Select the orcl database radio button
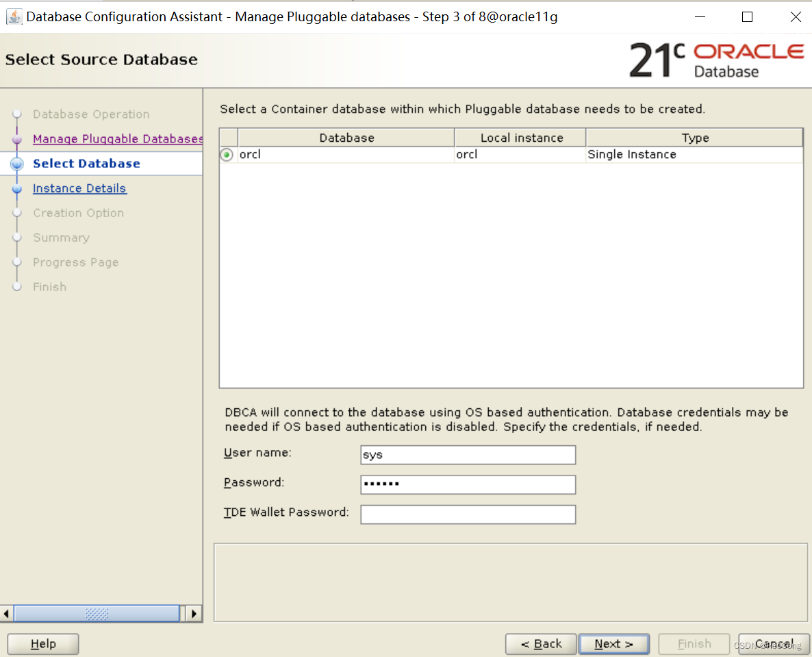Screen dimensions: 812x657 pyautogui.click(x=227, y=154)
